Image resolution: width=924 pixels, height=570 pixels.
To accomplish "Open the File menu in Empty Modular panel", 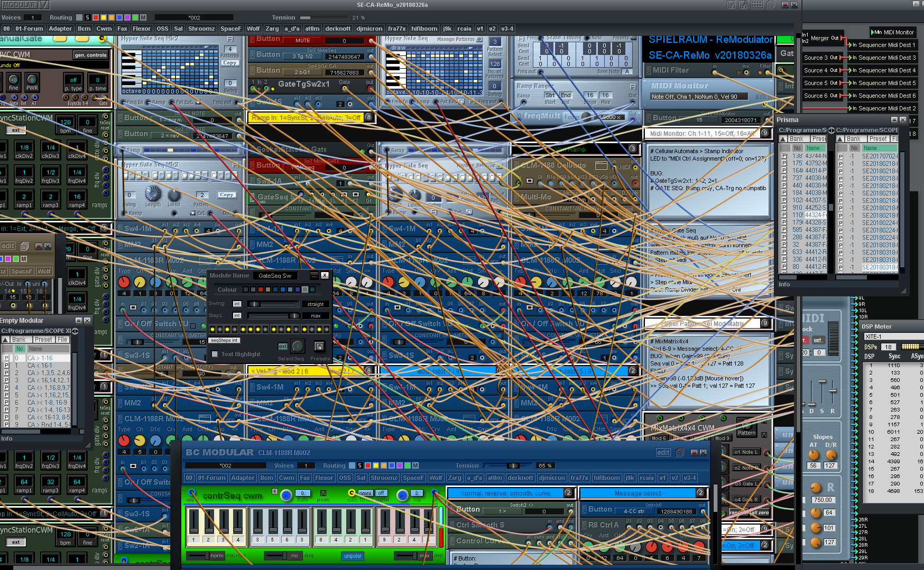I will tap(62, 340).
